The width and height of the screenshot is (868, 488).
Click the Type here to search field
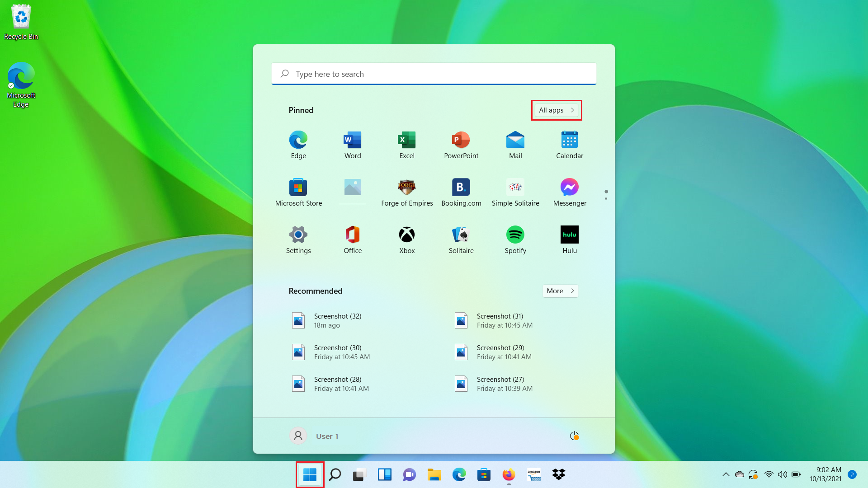coord(434,74)
